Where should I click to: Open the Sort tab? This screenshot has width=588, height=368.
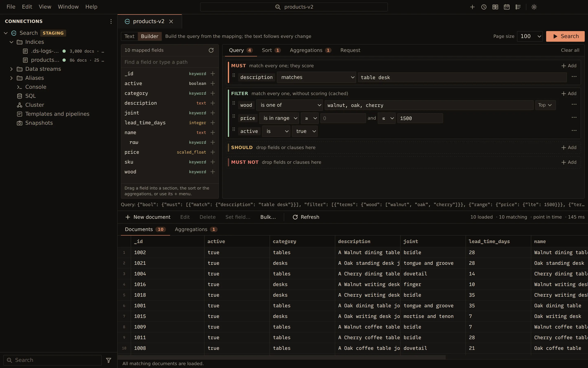pyautogui.click(x=271, y=50)
